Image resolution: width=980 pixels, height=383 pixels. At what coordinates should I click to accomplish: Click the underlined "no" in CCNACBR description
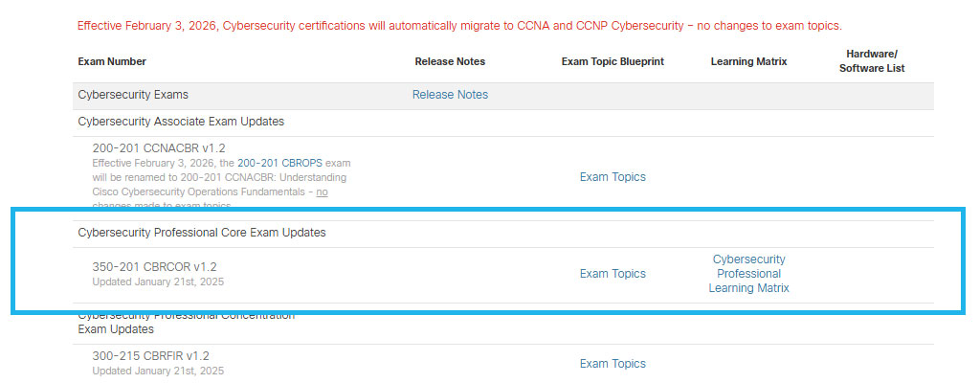pyautogui.click(x=323, y=191)
